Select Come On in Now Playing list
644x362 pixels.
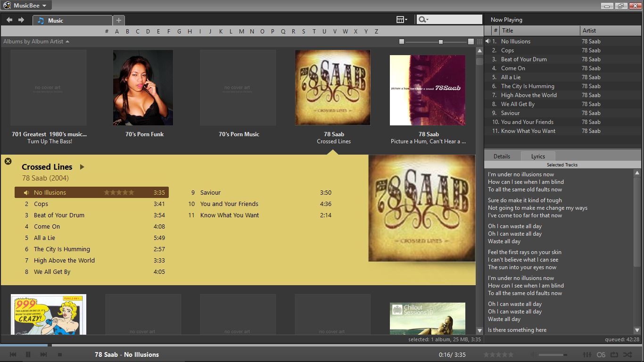[562, 68]
